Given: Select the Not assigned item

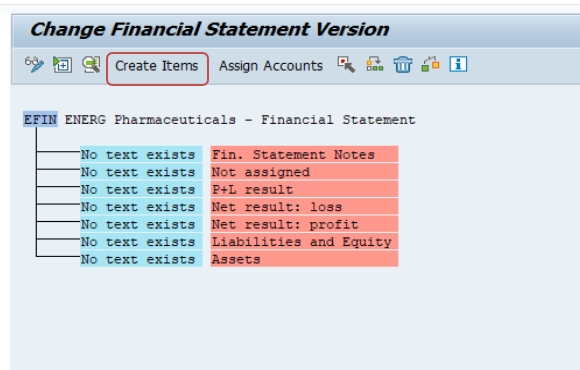Looking at the screenshot, I should (304, 172).
